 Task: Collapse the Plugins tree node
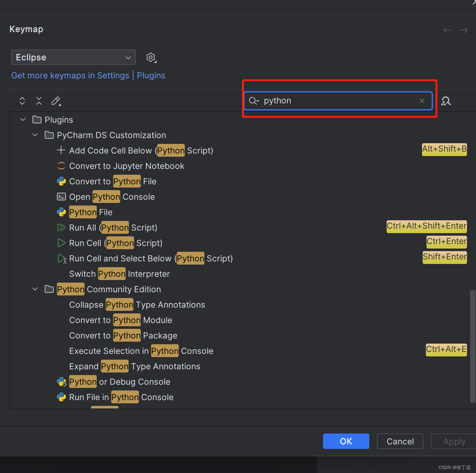click(x=23, y=120)
